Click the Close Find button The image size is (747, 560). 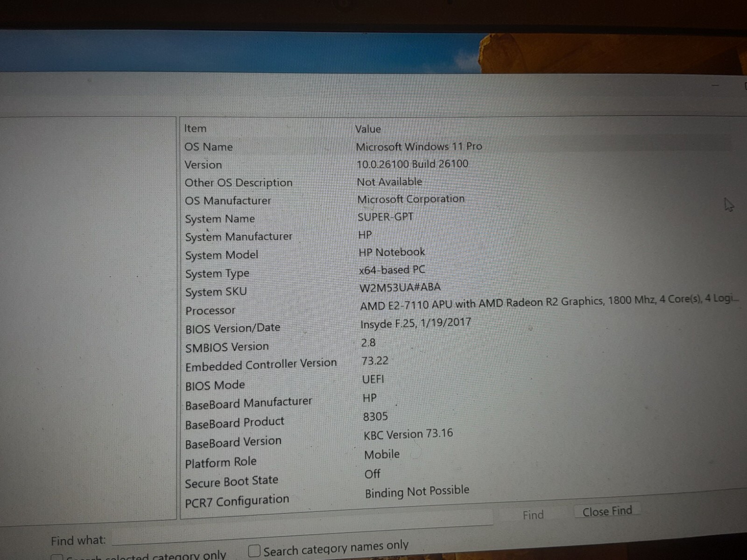click(607, 511)
